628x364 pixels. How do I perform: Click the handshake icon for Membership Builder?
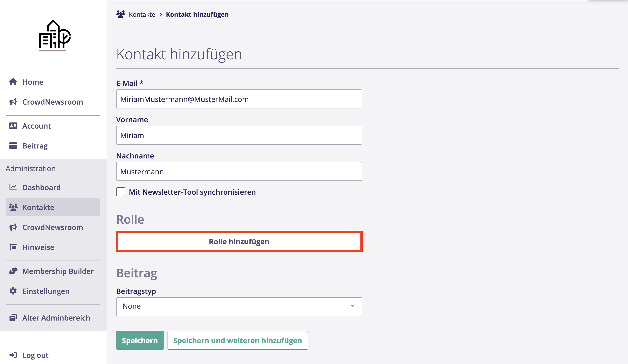point(13,271)
